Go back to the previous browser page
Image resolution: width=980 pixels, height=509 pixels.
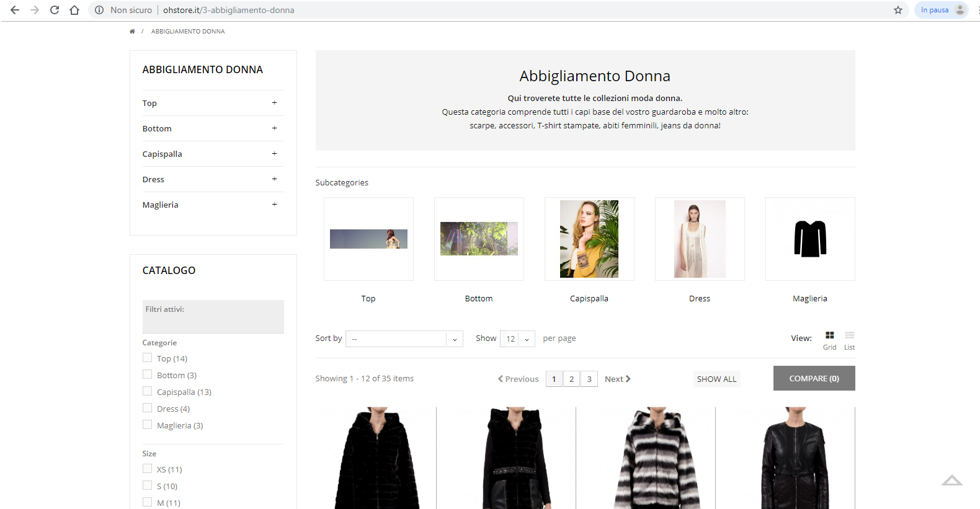click(x=15, y=10)
